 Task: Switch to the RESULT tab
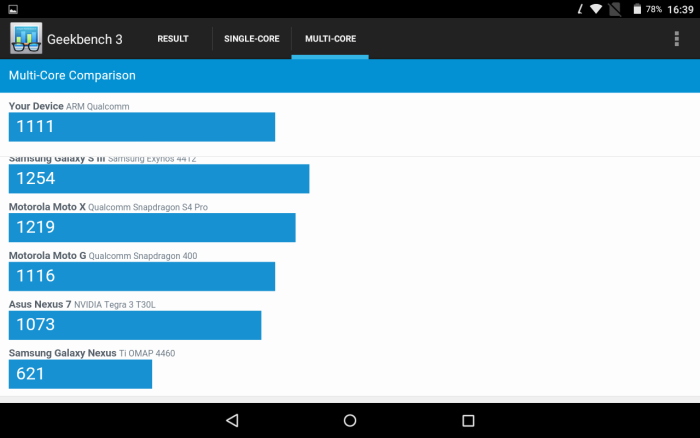click(x=173, y=39)
